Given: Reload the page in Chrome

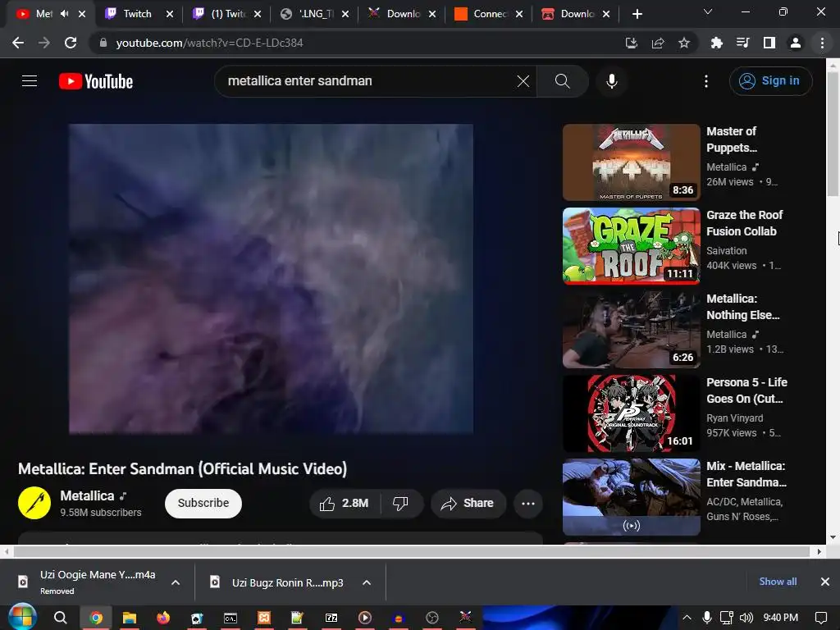Looking at the screenshot, I should [x=71, y=43].
